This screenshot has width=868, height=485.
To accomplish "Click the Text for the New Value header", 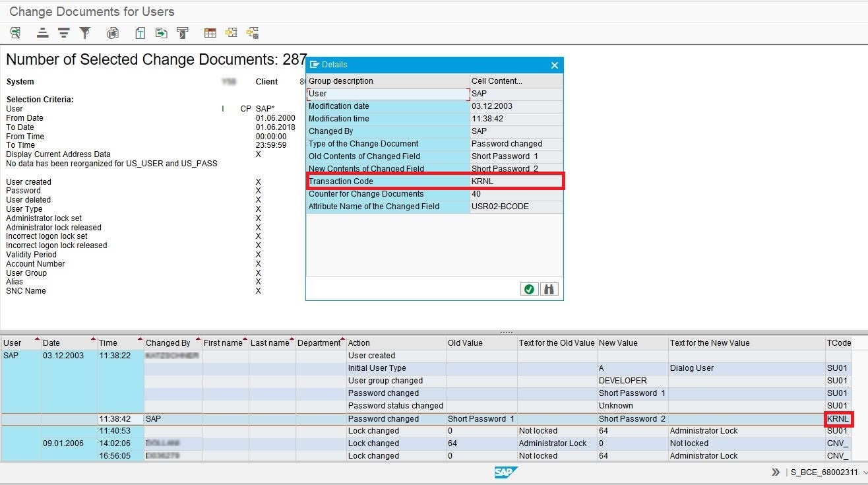I will (x=746, y=343).
